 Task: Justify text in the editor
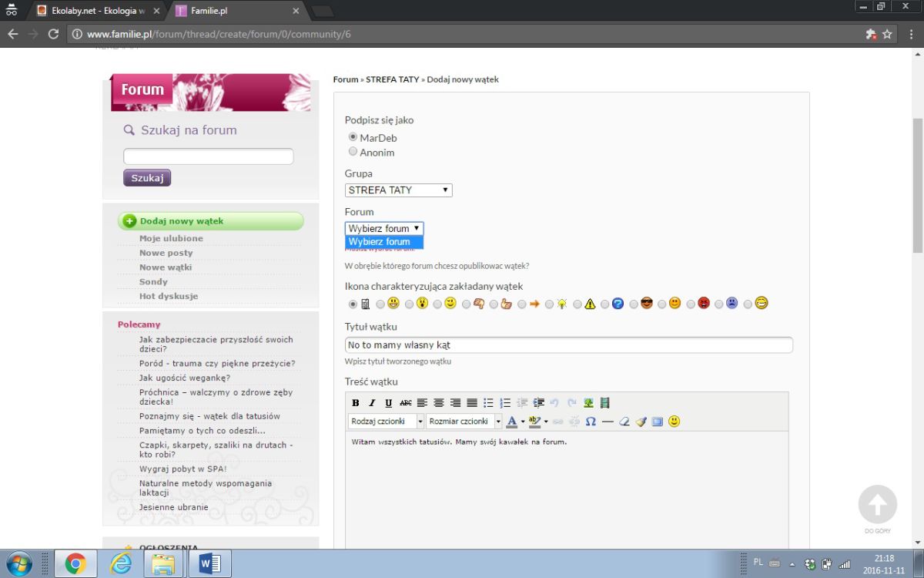[472, 403]
